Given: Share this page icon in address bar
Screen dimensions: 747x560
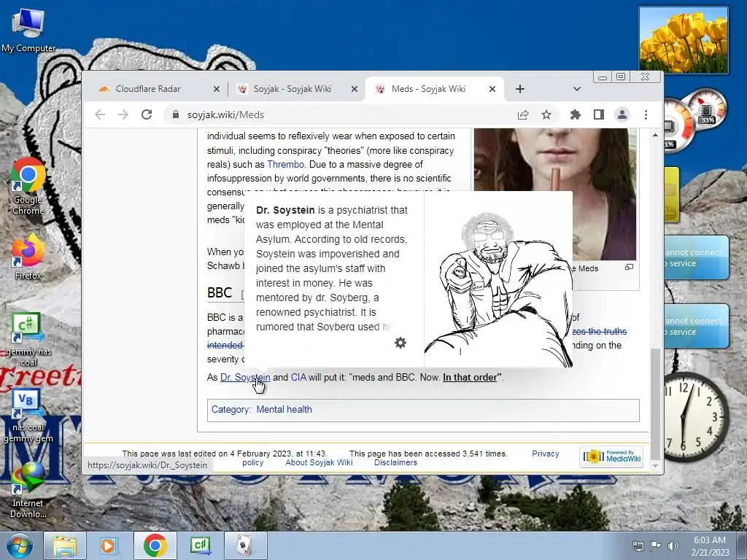Looking at the screenshot, I should (523, 114).
